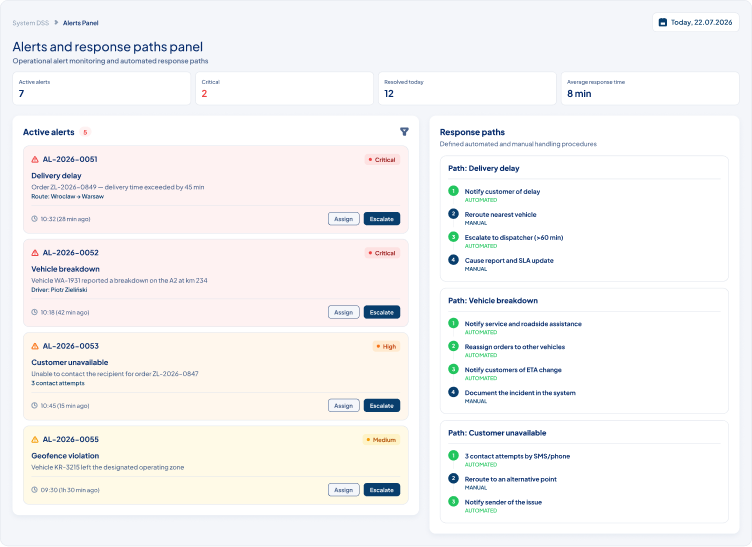The image size is (752, 547).
Task: Click the breadcrumb arrow after System DSS
Action: pos(56,23)
